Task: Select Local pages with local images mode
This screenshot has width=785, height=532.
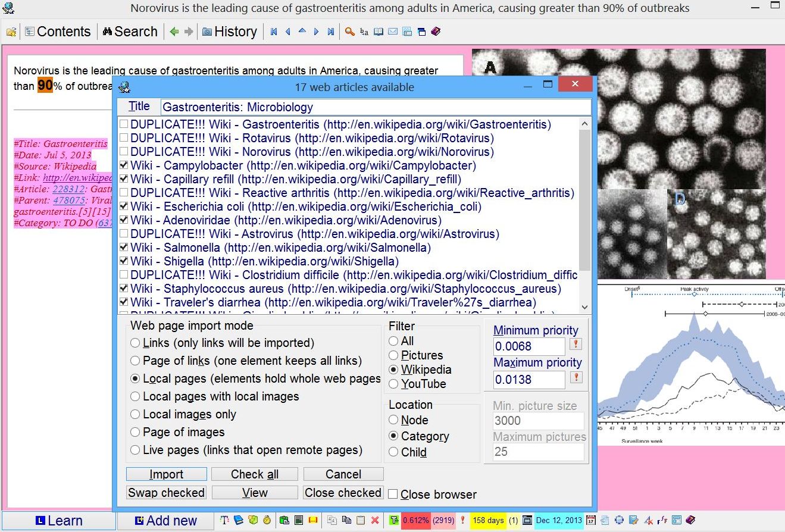Action: (136, 396)
